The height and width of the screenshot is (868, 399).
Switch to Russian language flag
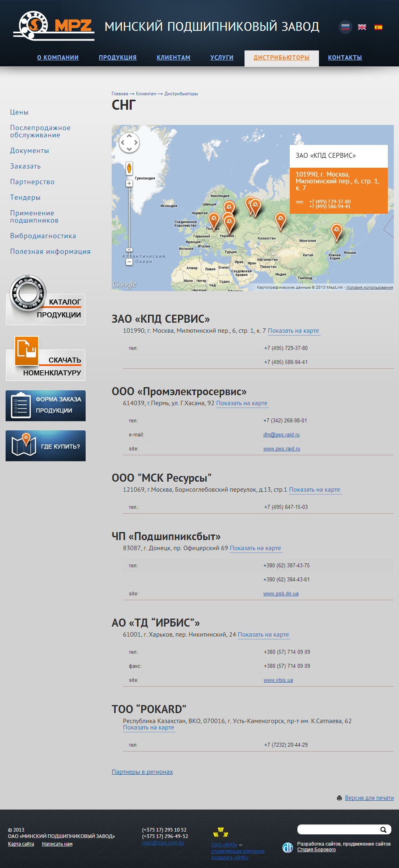tap(345, 27)
